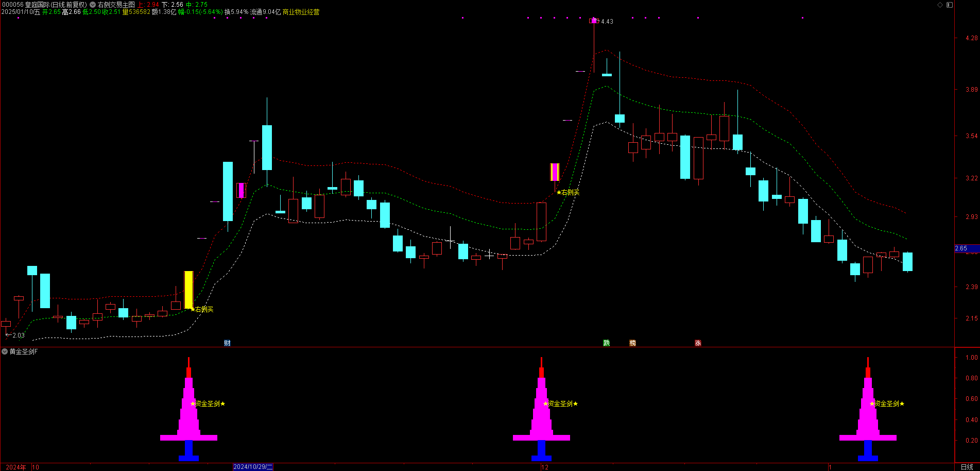Click the 000056 皇庭国际 stock title

[44, 5]
